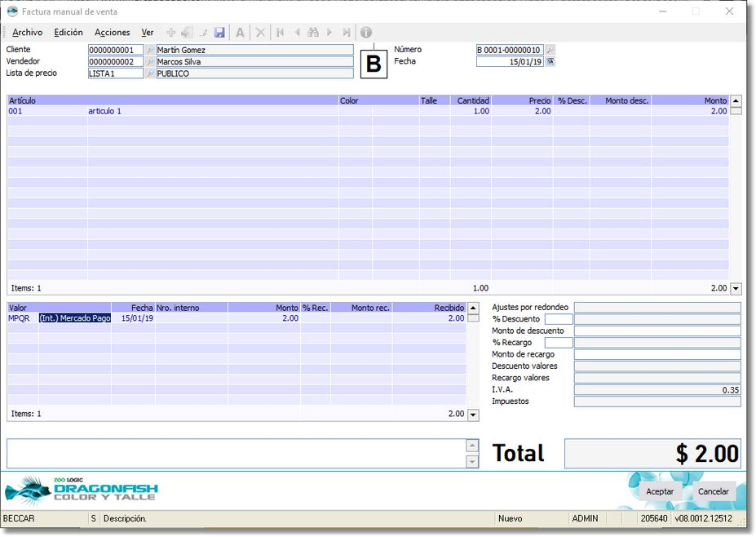The width and height of the screenshot is (756, 537).
Task: Go to the last record arrow icon
Action: (x=346, y=33)
